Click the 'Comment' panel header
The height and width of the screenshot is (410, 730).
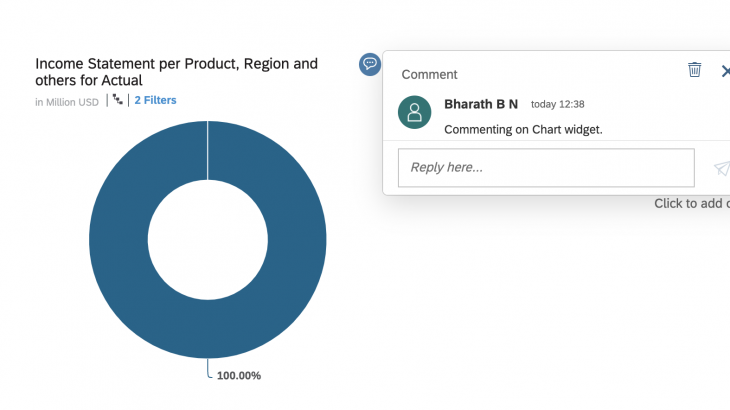[x=429, y=74]
